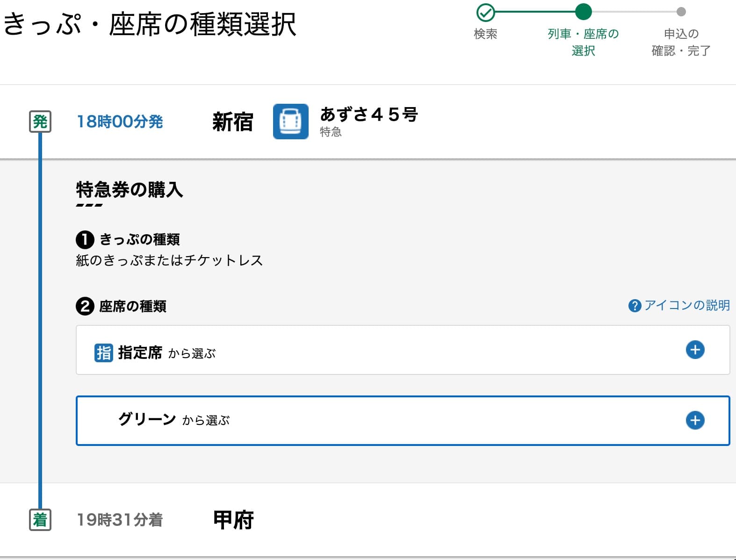The height and width of the screenshot is (560, 736).
Task: Select グリーン から選ぶ row
Action: pos(403,421)
